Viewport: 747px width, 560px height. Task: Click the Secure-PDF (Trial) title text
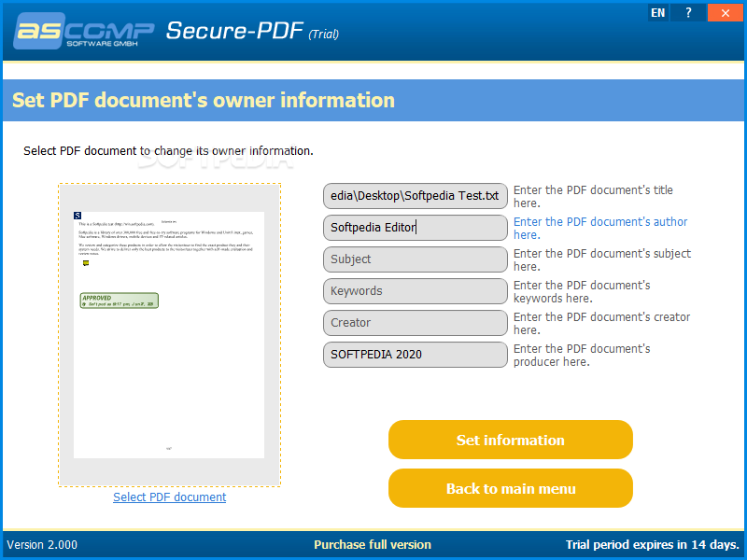[x=252, y=31]
